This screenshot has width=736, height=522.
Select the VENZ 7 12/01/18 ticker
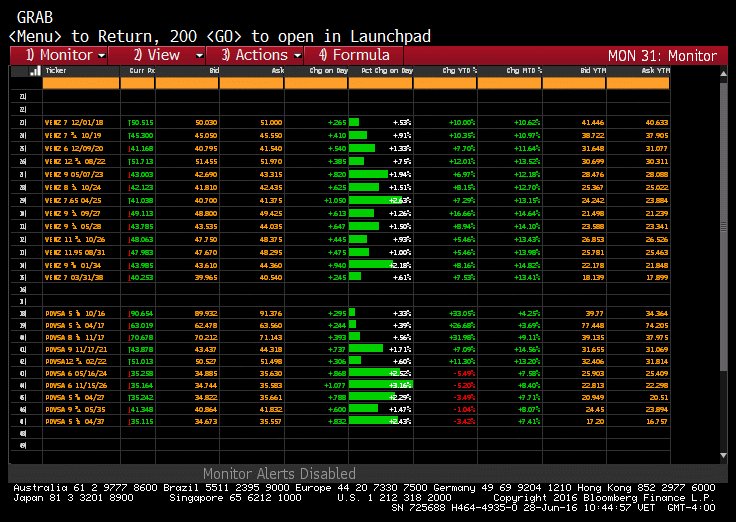(74, 123)
